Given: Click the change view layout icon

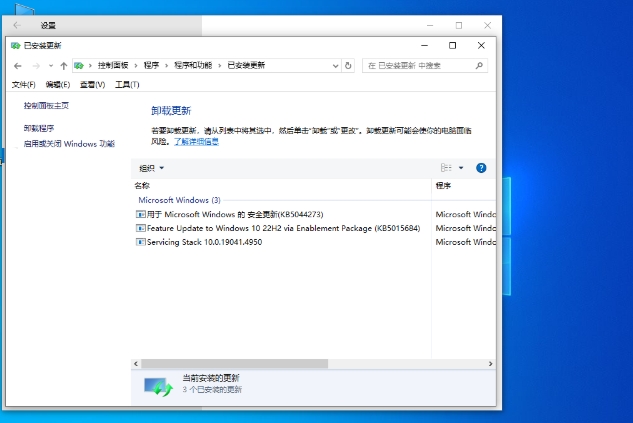Looking at the screenshot, I should (x=446, y=168).
